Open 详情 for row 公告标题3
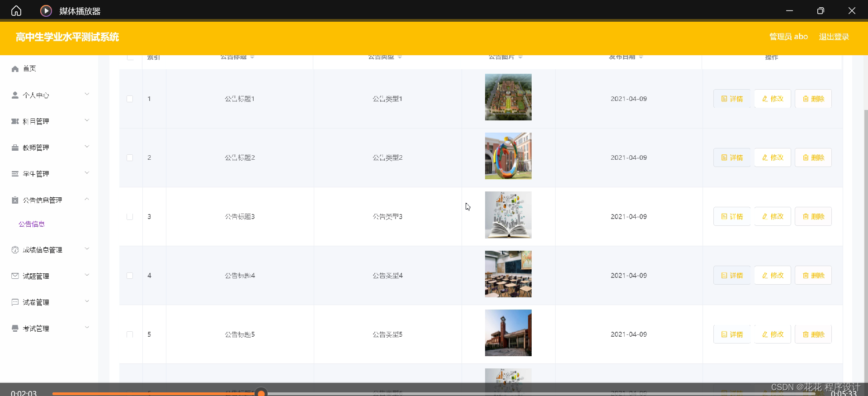This screenshot has height=396, width=868. tap(732, 216)
